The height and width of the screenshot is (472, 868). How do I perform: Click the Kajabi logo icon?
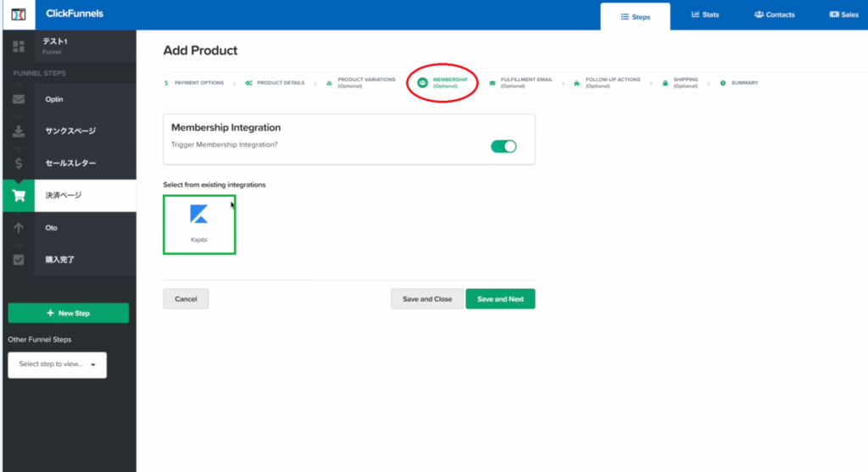click(x=198, y=214)
